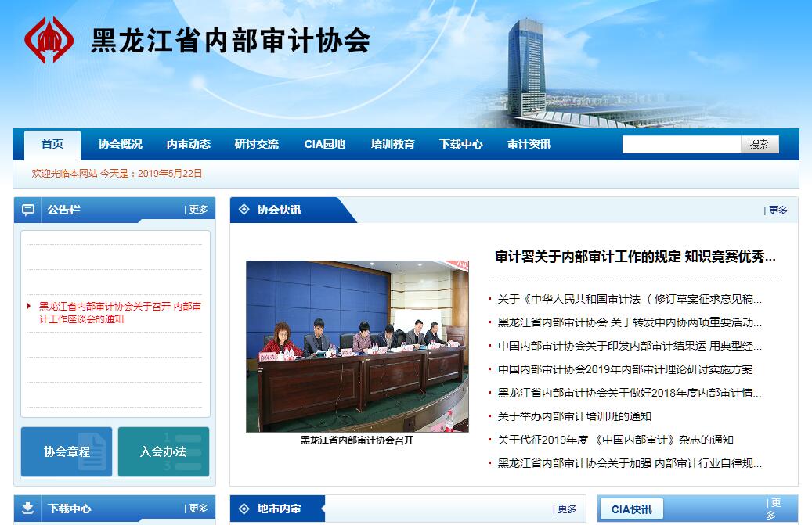Screen dimensions: 812x525
Task: Open news 关于加强内部审计行业自律规
Action: [630, 463]
